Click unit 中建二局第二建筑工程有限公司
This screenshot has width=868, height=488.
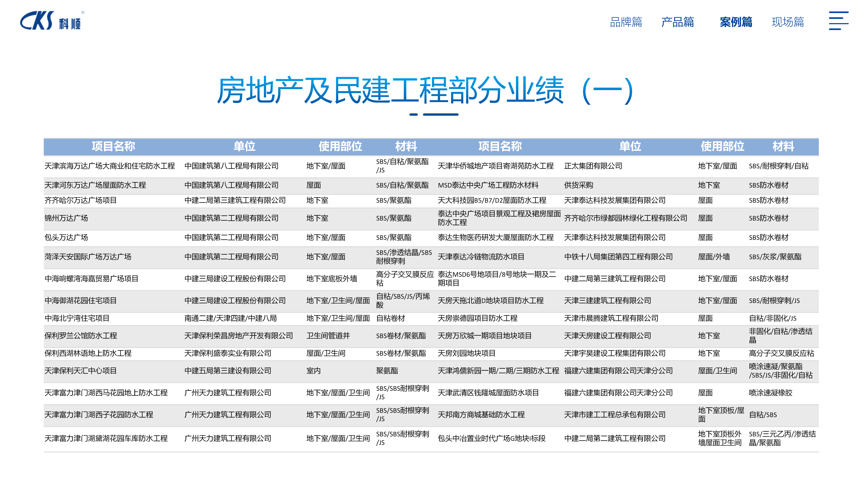[615, 439]
